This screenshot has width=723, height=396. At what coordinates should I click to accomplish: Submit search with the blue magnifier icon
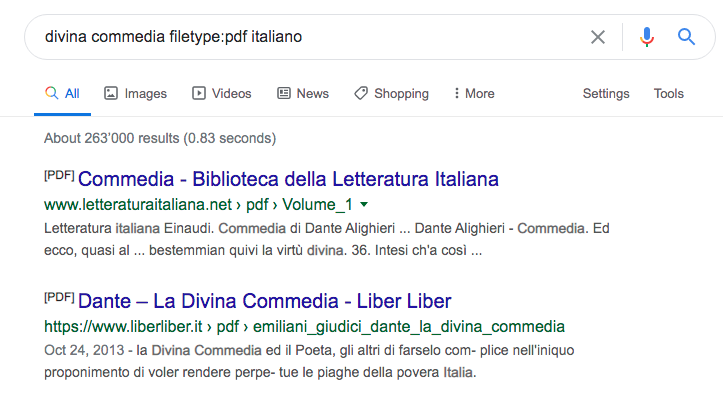[686, 36]
